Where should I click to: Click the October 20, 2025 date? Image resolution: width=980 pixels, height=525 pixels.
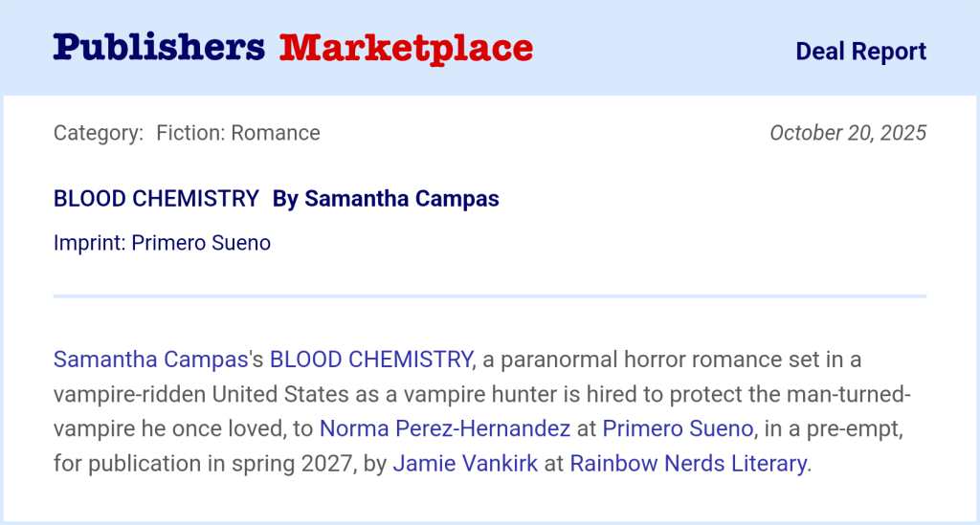tap(848, 133)
